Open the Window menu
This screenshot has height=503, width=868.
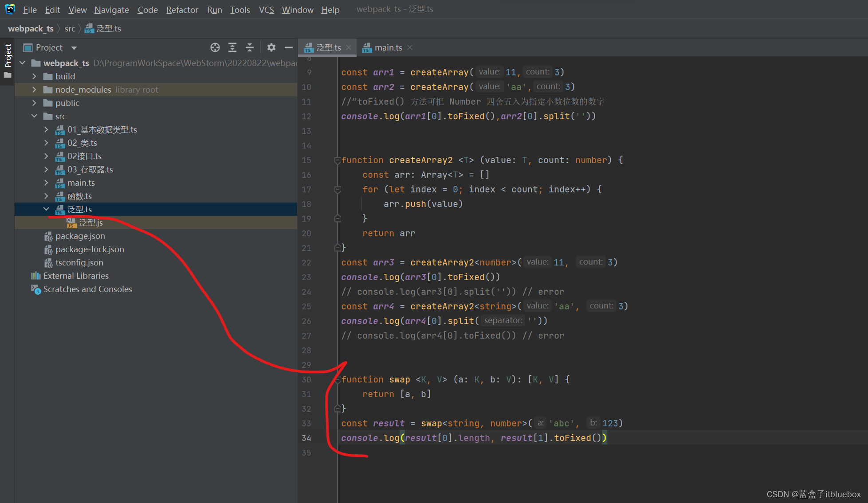298,9
